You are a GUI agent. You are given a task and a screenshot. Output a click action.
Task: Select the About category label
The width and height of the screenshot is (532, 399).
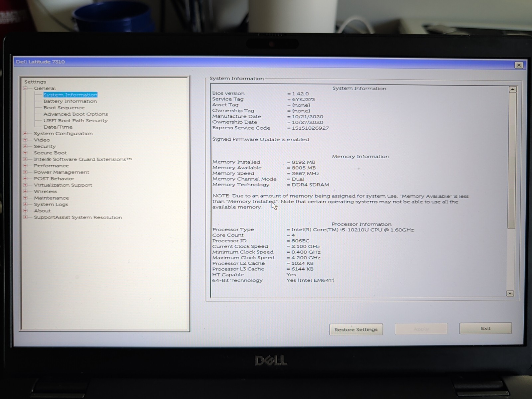click(42, 211)
